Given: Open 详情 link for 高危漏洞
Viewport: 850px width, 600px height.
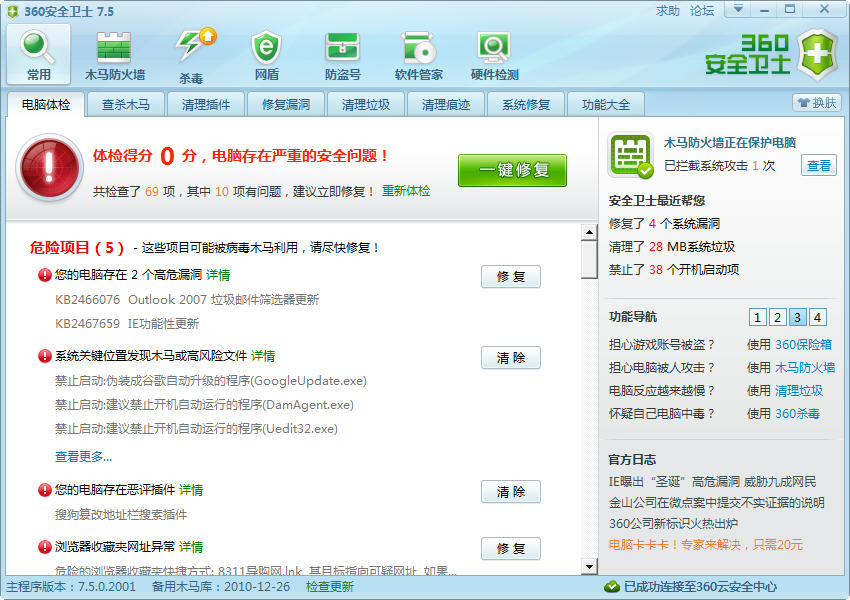Looking at the screenshot, I should point(218,275).
